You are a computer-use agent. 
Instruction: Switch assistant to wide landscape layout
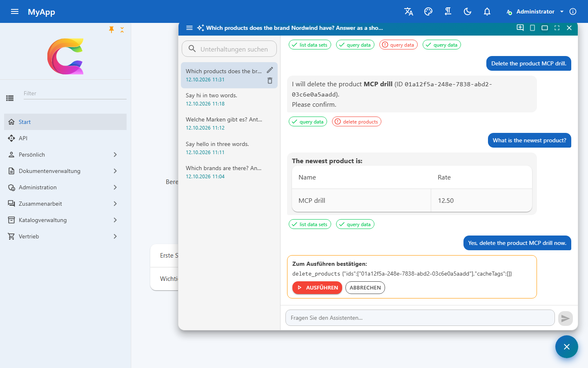click(x=545, y=28)
